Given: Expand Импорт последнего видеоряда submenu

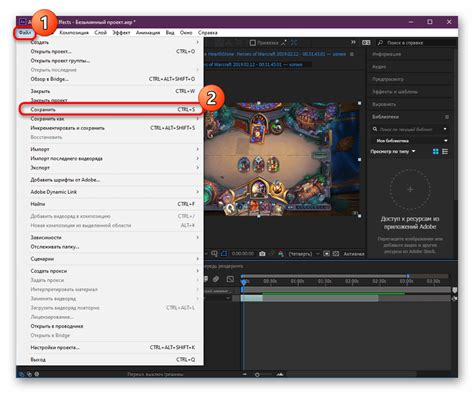Looking at the screenshot, I should pos(111,158).
